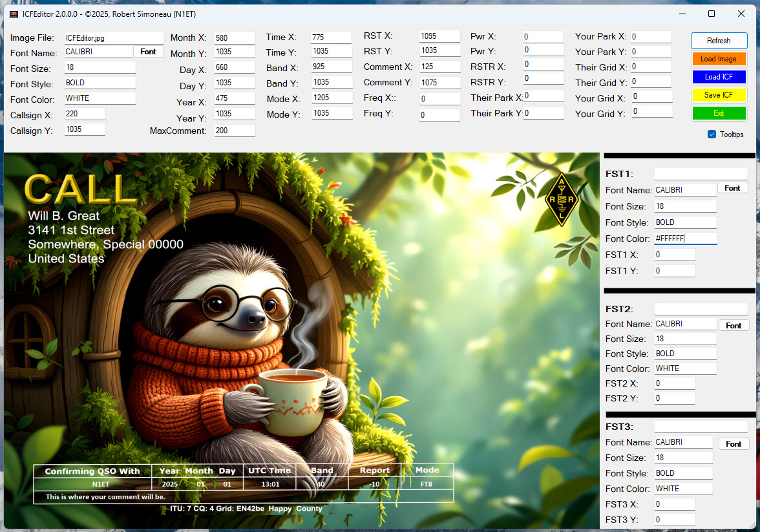Open the Font picker for FST2
Viewport: 760px width, 532px height.
click(734, 326)
